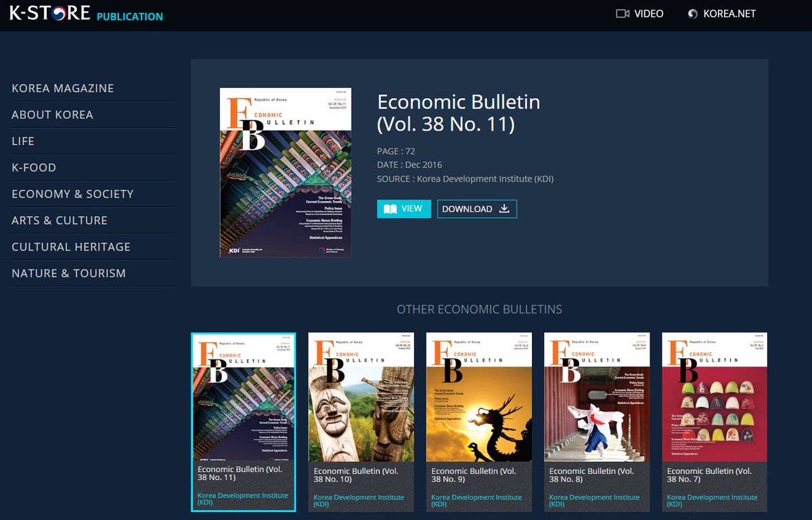Click the Economic Bulletin (Vol. 38 No. 7) caption
Viewport: 812px width, 520px height.
[710, 475]
